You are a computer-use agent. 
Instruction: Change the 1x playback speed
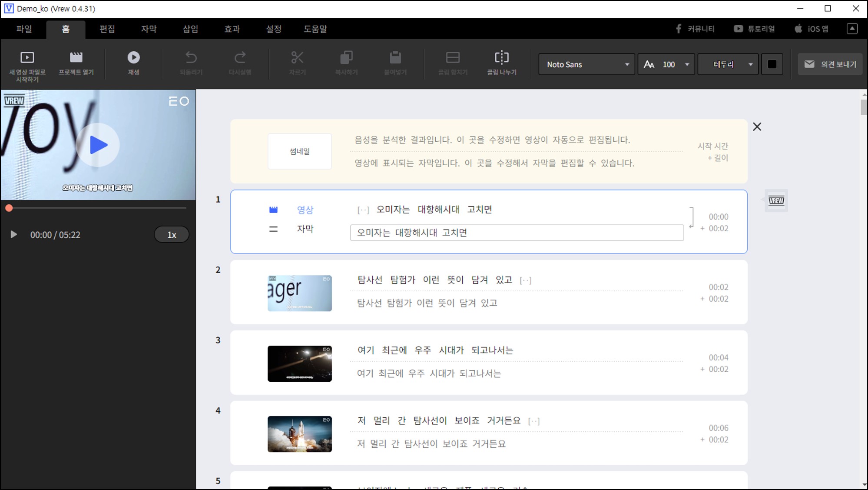click(172, 235)
